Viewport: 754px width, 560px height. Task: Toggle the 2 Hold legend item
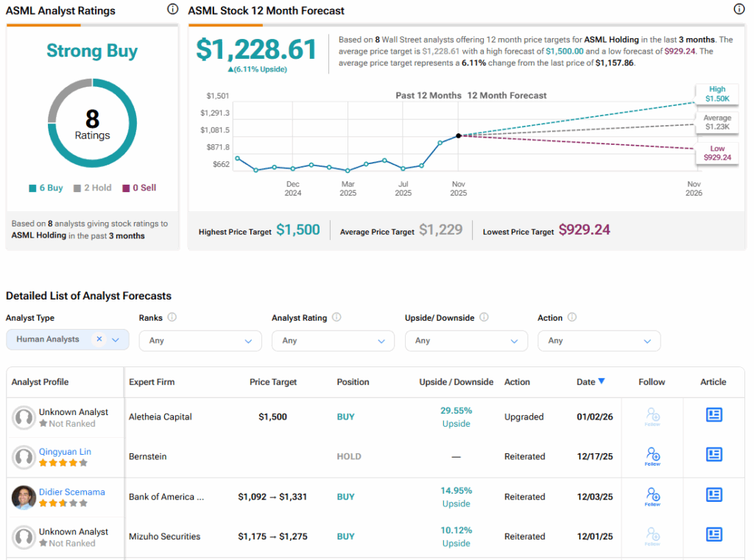(x=92, y=188)
